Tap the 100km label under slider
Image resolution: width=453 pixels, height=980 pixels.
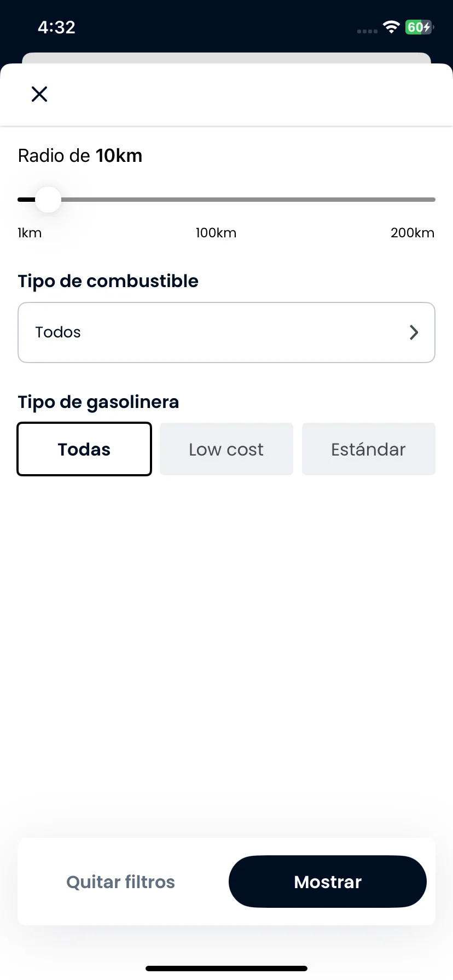tap(216, 233)
